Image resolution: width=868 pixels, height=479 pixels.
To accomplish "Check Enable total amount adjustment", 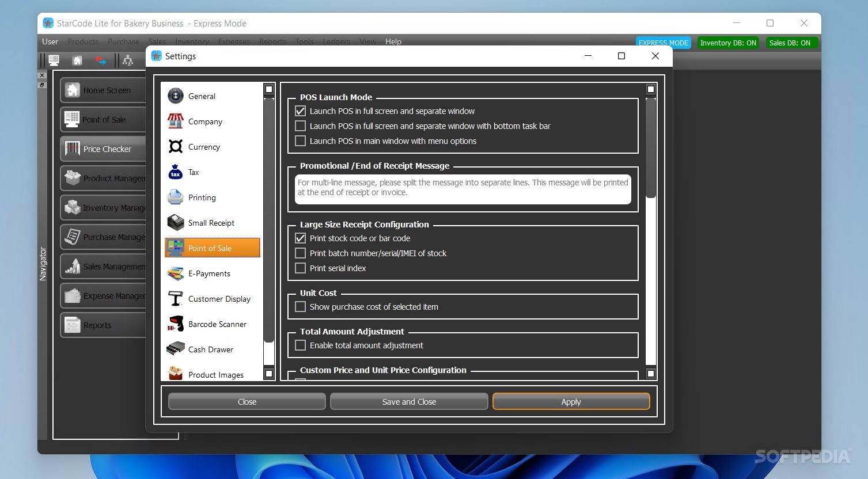I will pos(300,345).
